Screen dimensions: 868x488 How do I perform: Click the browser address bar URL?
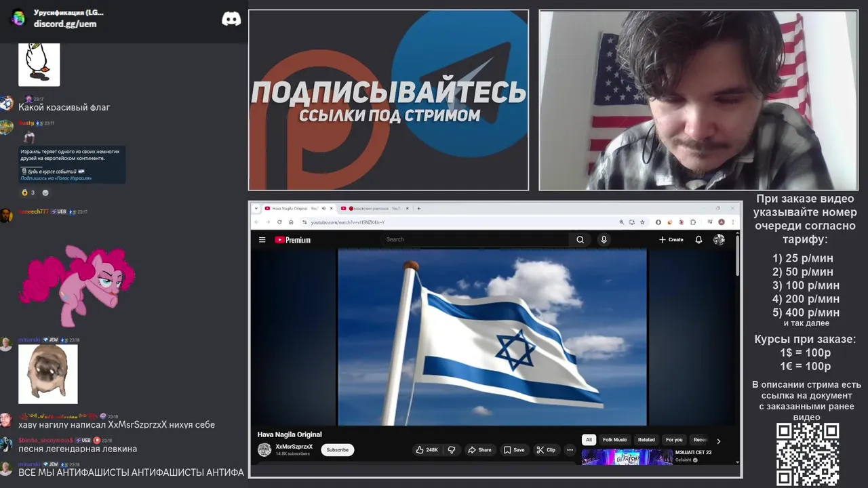coord(348,222)
